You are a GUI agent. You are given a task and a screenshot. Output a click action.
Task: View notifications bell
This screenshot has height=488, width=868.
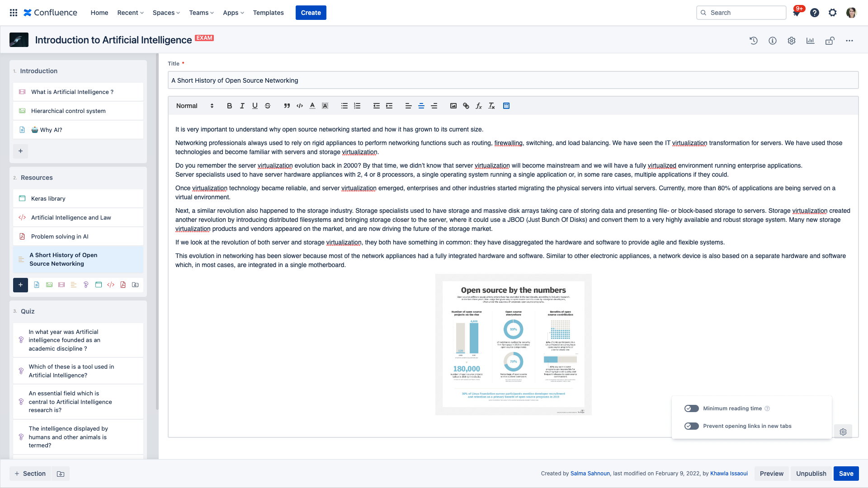pyautogui.click(x=797, y=13)
